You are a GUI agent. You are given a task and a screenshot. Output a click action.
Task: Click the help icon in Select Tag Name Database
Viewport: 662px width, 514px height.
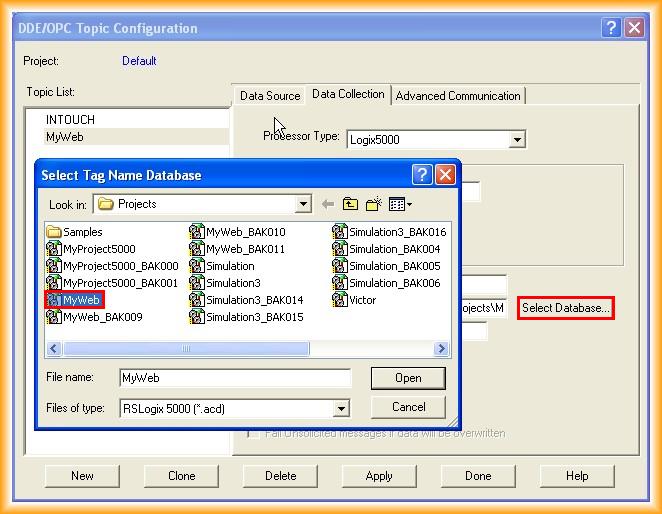click(423, 175)
